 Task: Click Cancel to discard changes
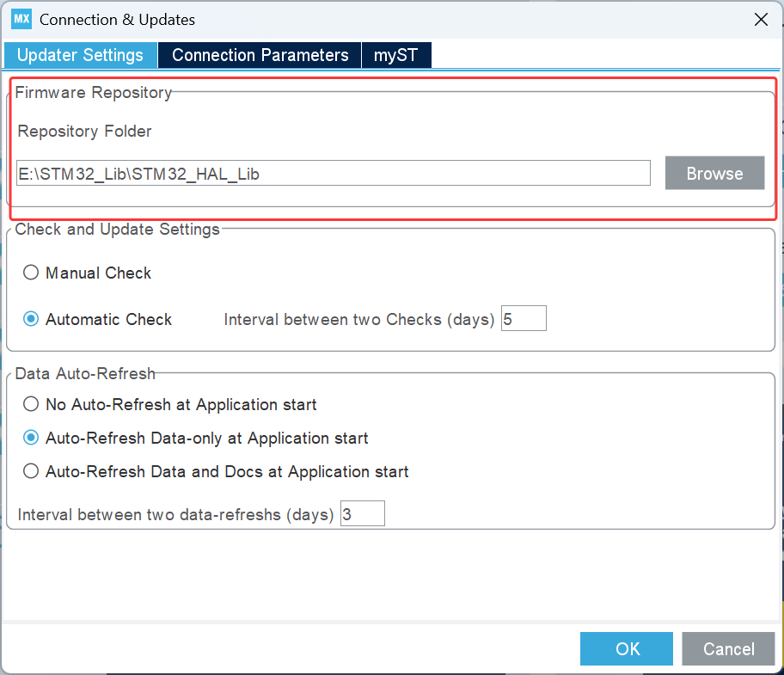click(728, 648)
